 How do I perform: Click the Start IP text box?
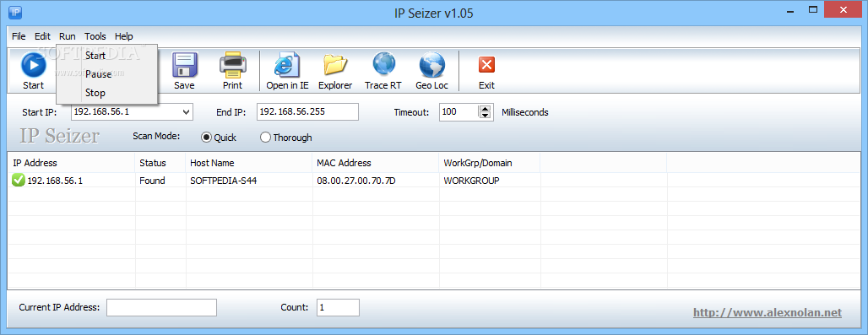pyautogui.click(x=127, y=112)
